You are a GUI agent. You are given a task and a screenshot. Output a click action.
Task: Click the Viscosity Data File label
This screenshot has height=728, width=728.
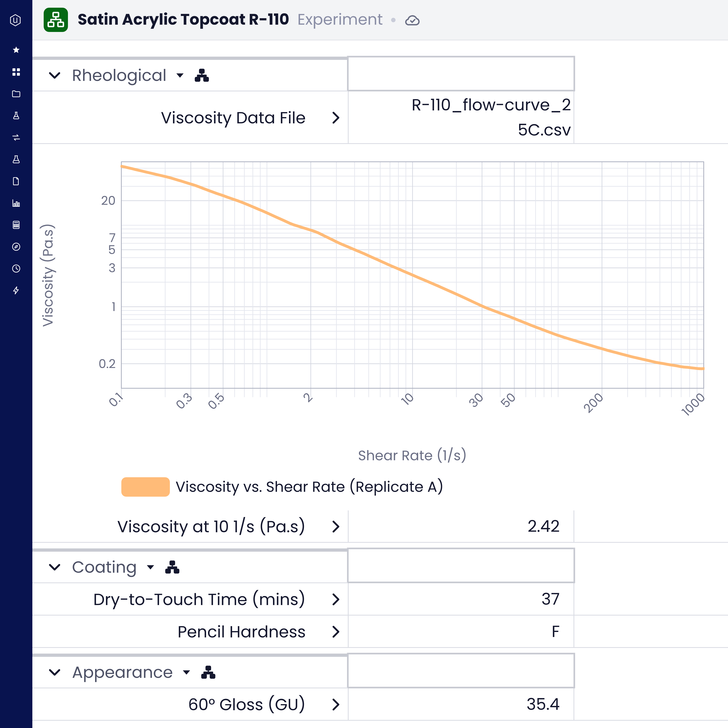click(x=233, y=118)
